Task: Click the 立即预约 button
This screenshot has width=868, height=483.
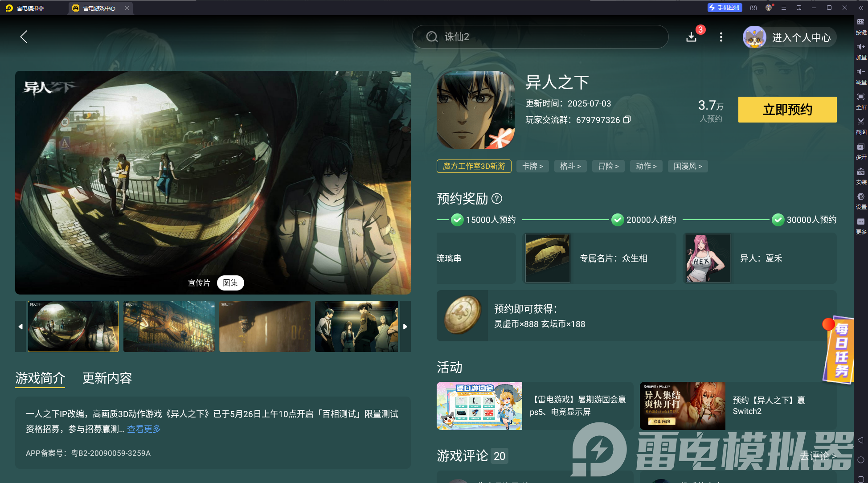Action: [x=787, y=110]
